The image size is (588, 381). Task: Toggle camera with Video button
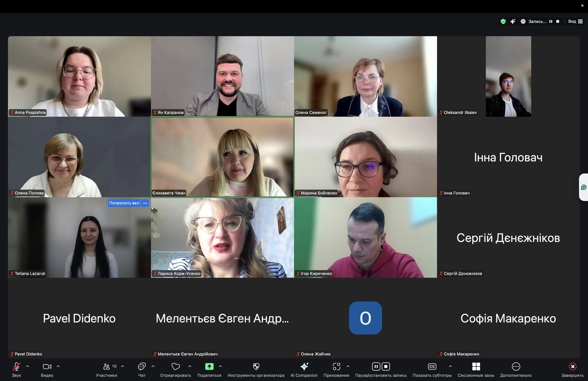pyautogui.click(x=47, y=367)
